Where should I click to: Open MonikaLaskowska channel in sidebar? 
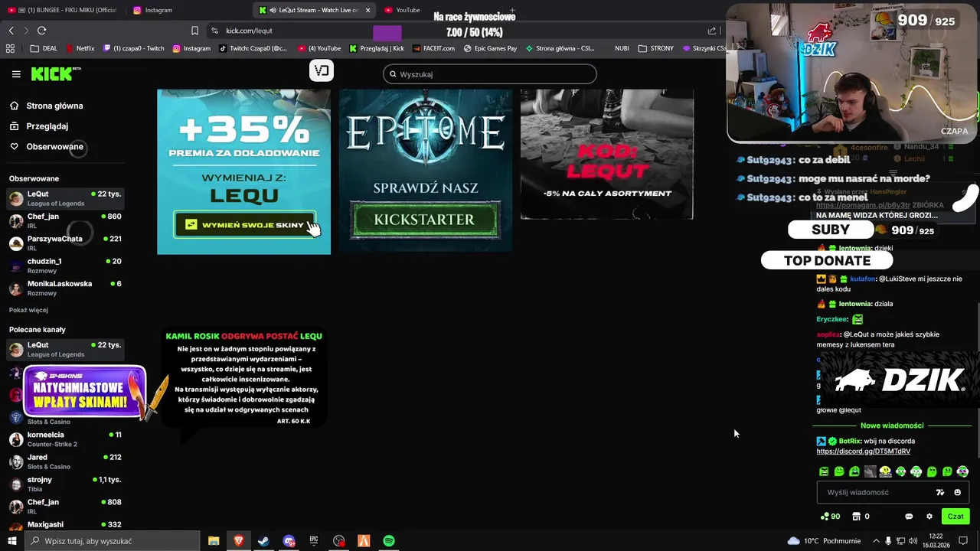pyautogui.click(x=65, y=288)
